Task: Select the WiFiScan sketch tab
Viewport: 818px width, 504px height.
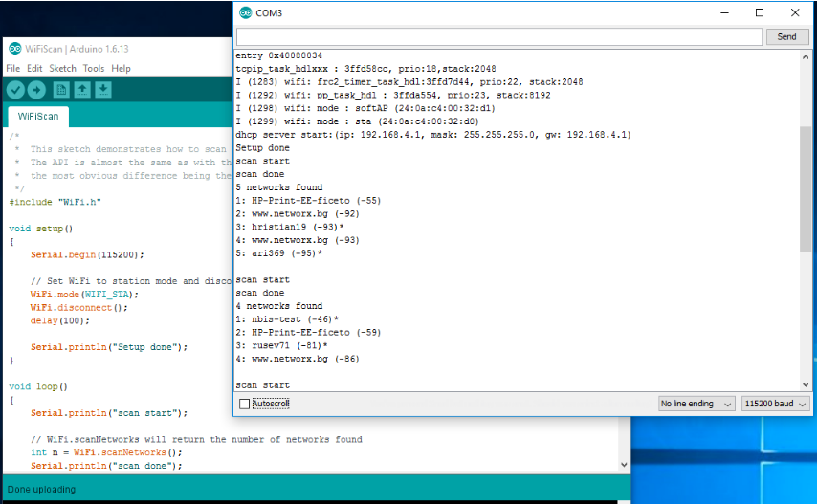Action: tap(38, 117)
